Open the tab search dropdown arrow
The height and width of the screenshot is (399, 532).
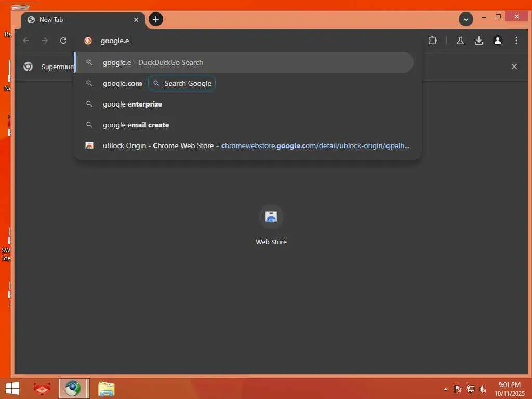point(466,19)
